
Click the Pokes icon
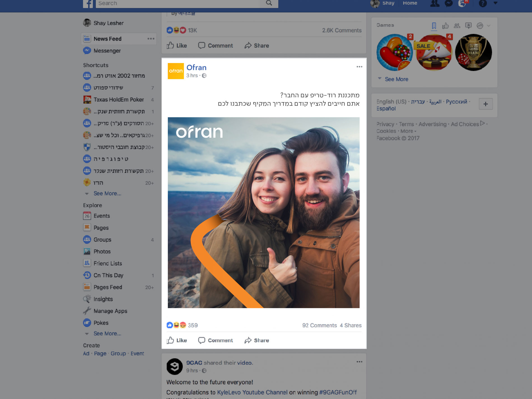point(87,323)
